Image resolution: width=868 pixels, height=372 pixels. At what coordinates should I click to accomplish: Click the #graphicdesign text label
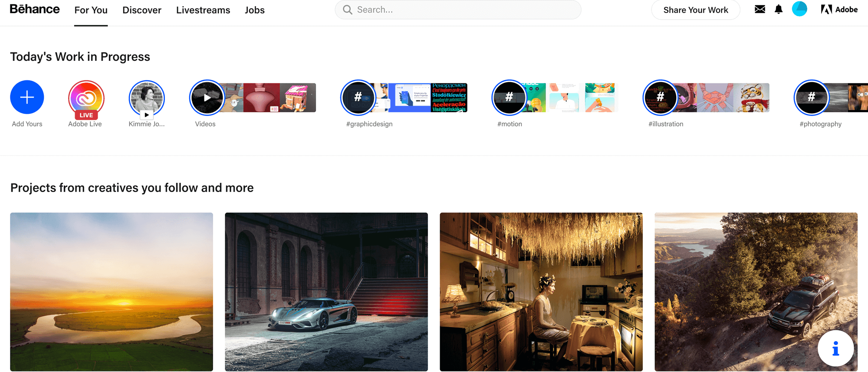point(369,124)
